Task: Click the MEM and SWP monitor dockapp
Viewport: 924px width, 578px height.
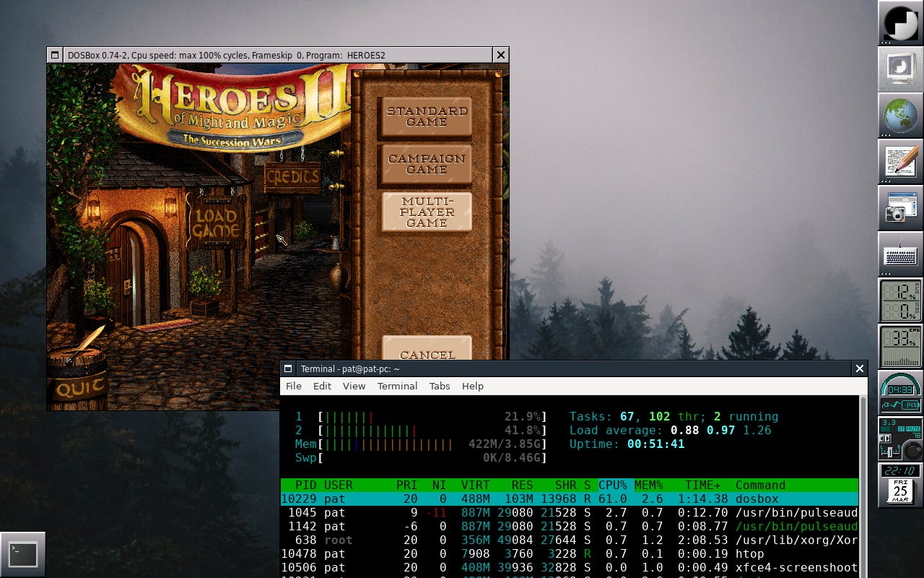Action: [901, 301]
